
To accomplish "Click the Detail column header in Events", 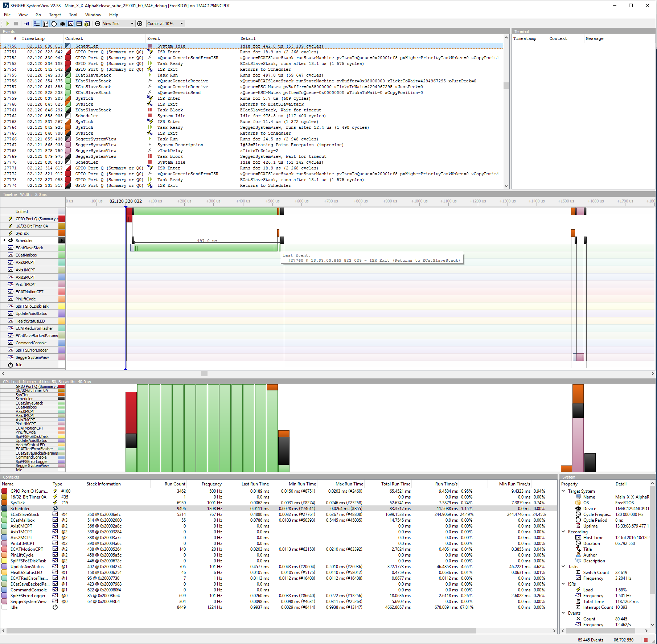I will pyautogui.click(x=370, y=38).
